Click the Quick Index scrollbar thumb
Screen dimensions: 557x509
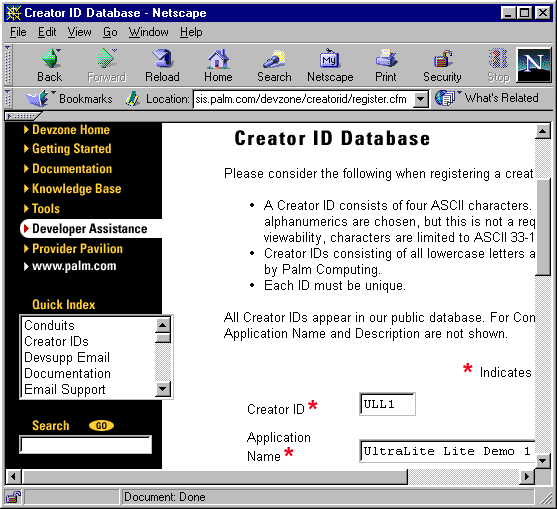[x=163, y=338]
